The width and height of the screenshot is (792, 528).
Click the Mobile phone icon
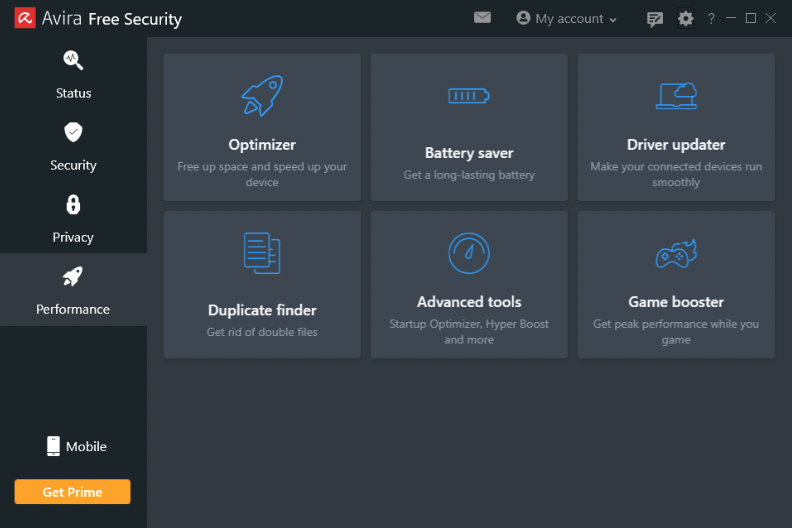(x=53, y=446)
